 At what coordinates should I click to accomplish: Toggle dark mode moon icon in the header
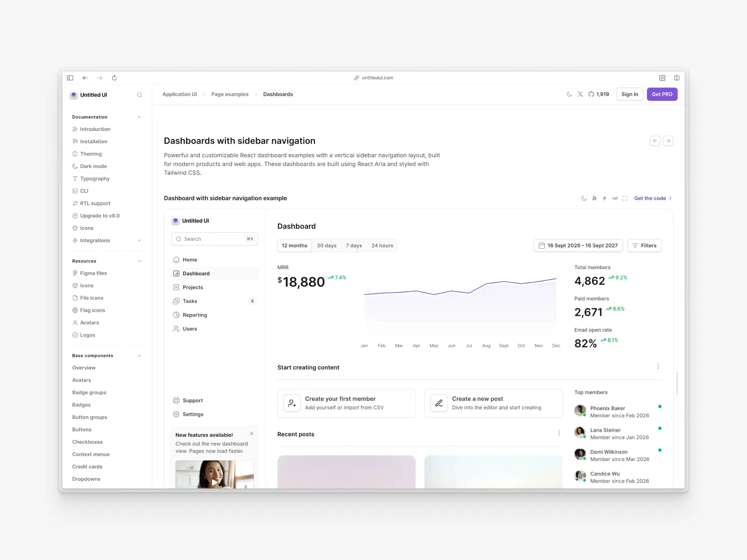(x=569, y=94)
